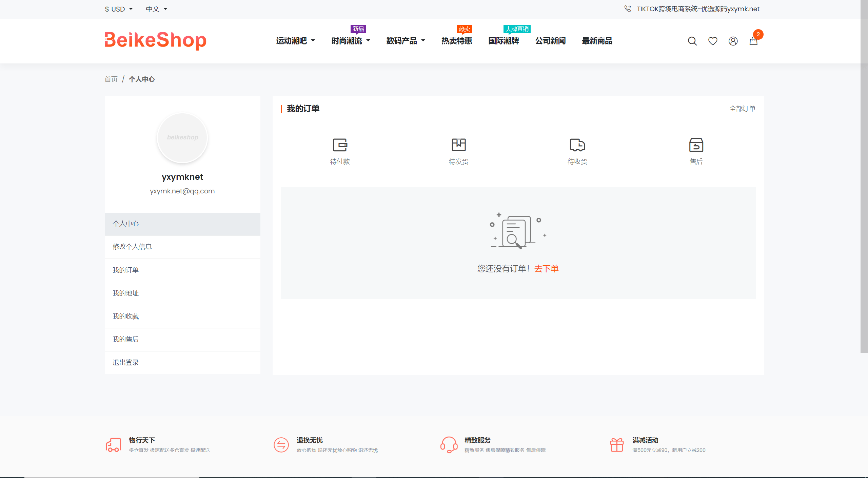Click the 首页 breadcrumb link
The image size is (868, 478).
click(111, 79)
